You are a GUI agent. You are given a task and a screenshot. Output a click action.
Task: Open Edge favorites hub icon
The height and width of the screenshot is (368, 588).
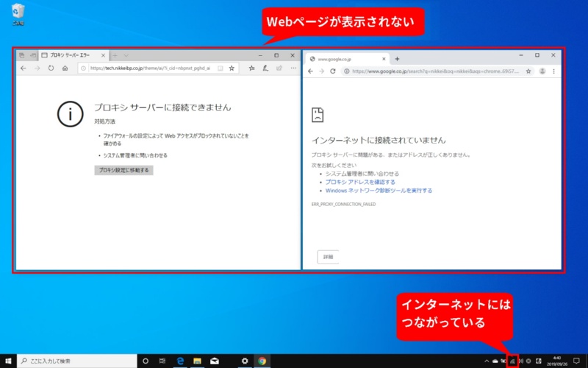point(251,68)
